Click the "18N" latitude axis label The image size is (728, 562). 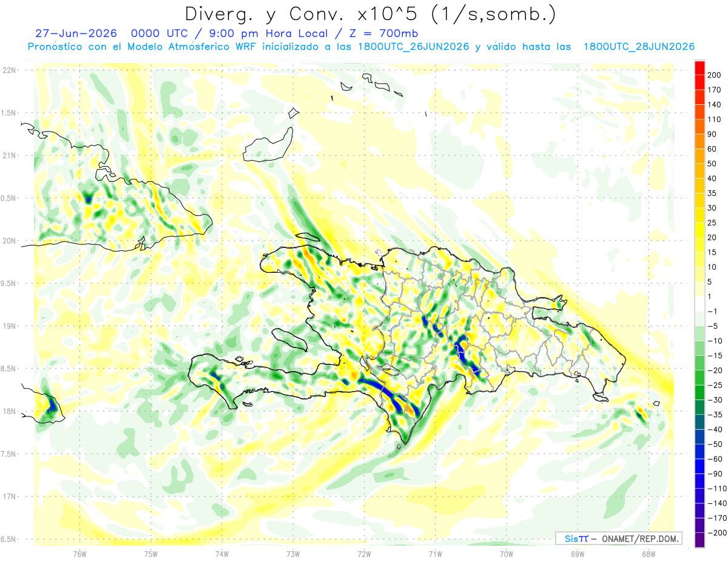[x=8, y=412]
